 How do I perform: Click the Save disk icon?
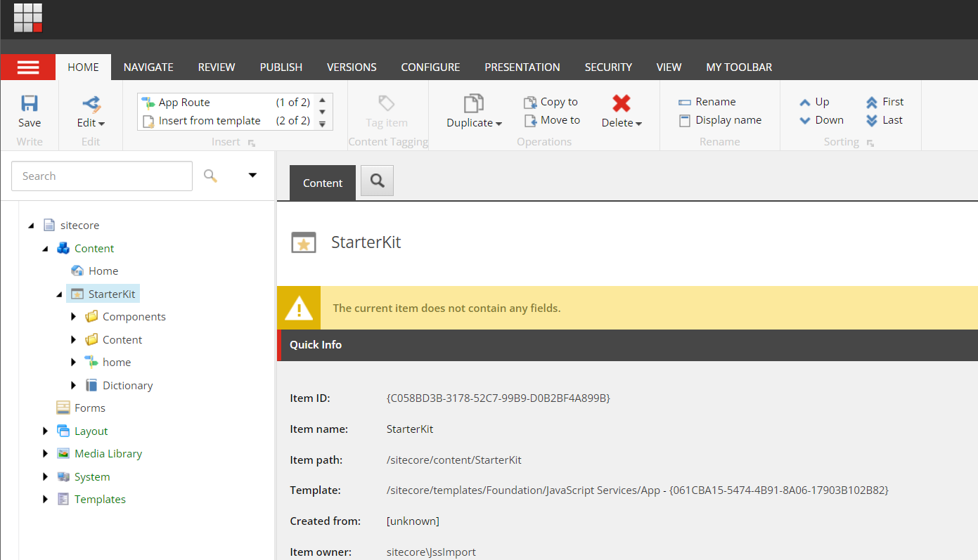[30, 104]
